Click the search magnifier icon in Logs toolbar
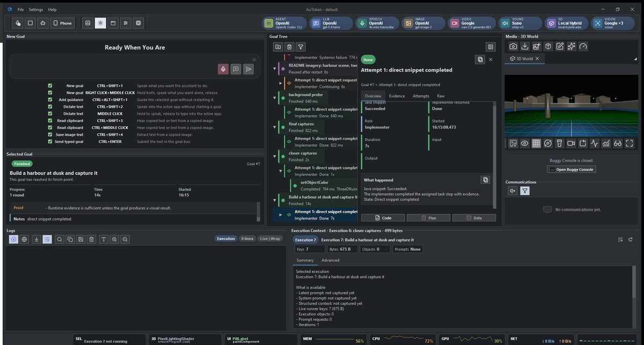Screen dimensions: 644x345 point(60,239)
